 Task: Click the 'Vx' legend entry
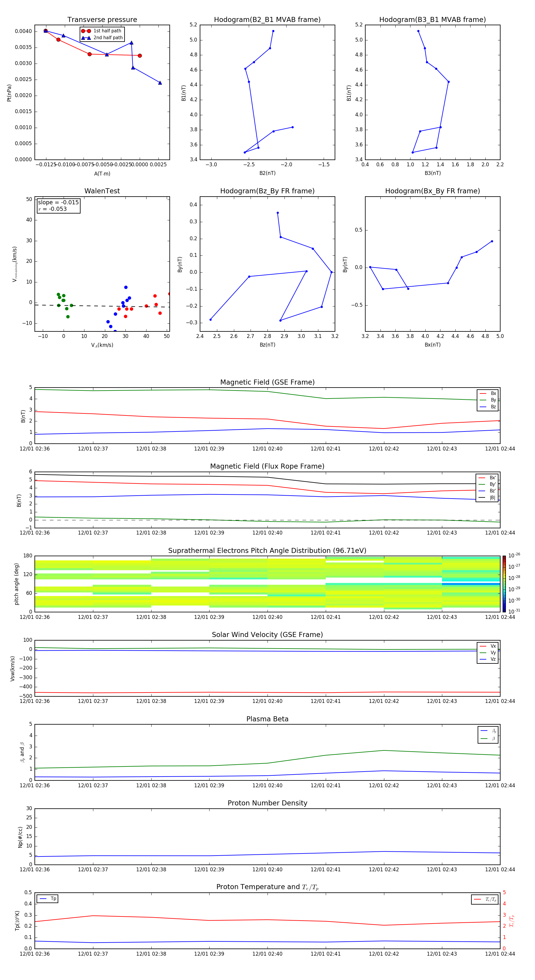coord(488,646)
